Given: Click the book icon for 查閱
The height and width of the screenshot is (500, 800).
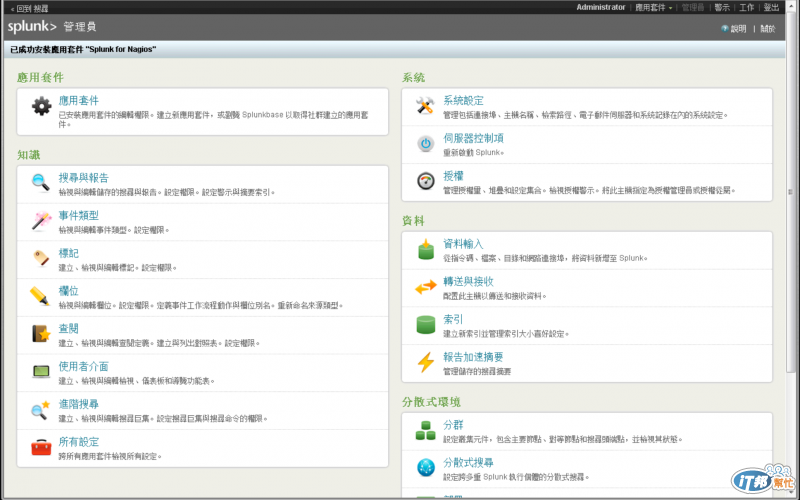Looking at the screenshot, I should point(41,333).
